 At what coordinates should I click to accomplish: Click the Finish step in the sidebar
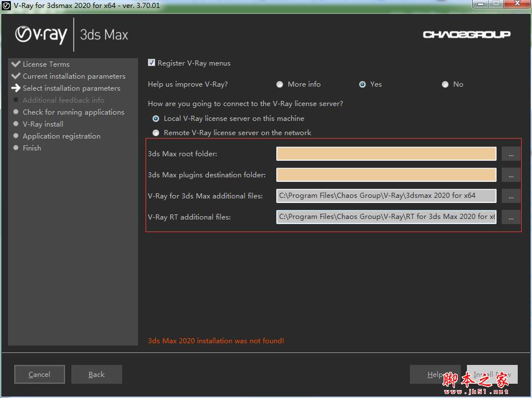click(x=31, y=148)
